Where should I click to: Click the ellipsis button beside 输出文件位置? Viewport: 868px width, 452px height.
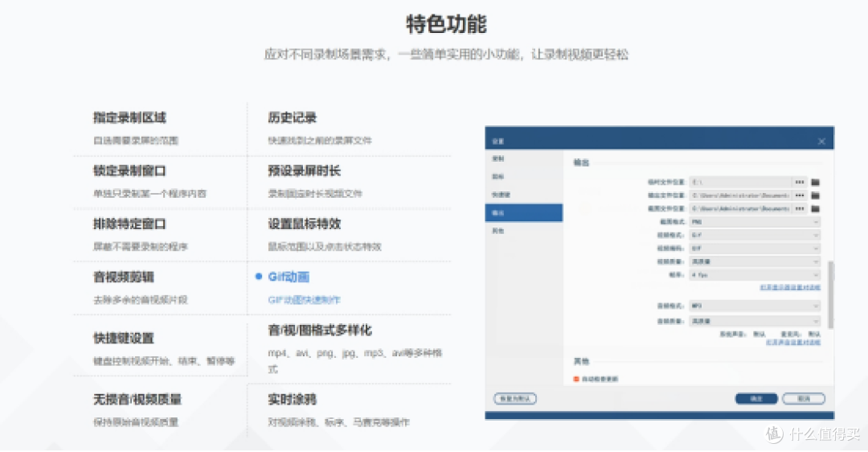point(800,195)
